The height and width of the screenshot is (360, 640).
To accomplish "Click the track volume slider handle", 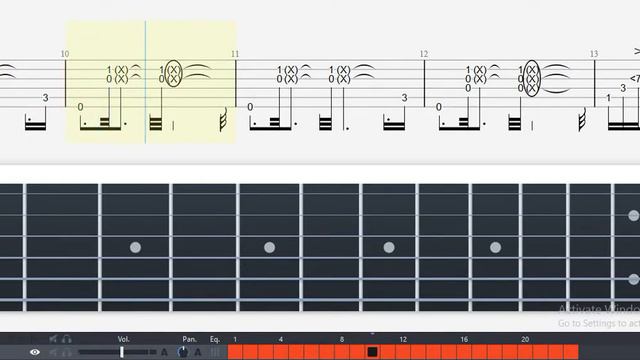I will coord(122,352).
